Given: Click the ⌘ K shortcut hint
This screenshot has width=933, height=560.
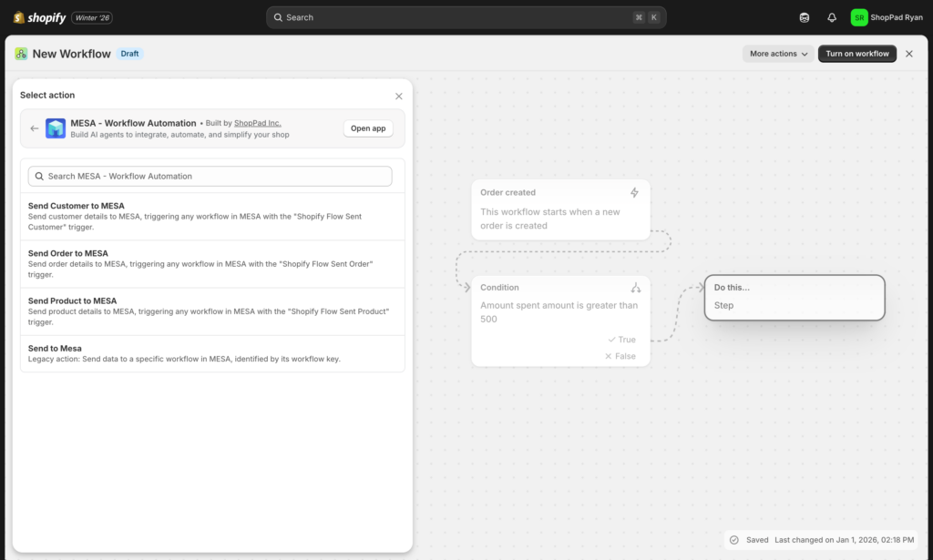Looking at the screenshot, I should click(x=646, y=18).
